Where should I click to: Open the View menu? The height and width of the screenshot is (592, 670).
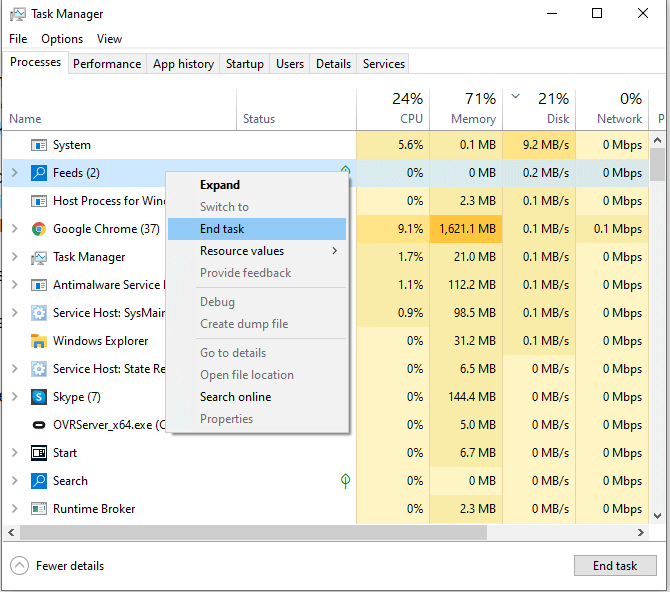click(109, 39)
